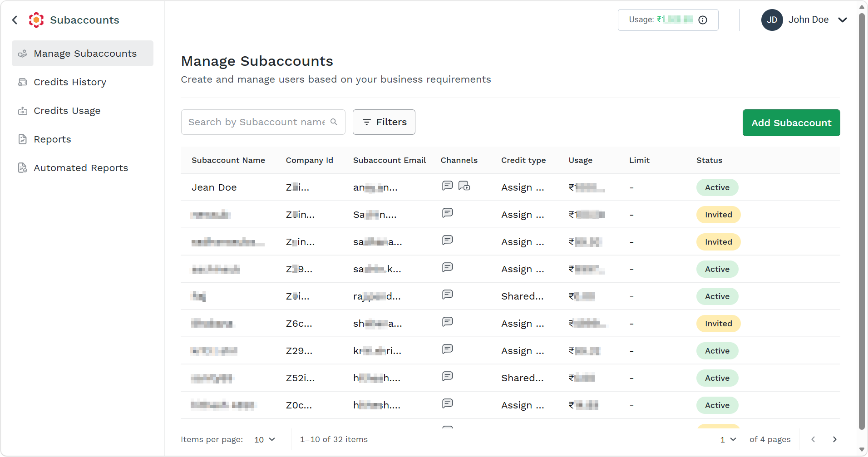Click Credit type column header
This screenshot has height=457, width=868.
[x=523, y=160]
